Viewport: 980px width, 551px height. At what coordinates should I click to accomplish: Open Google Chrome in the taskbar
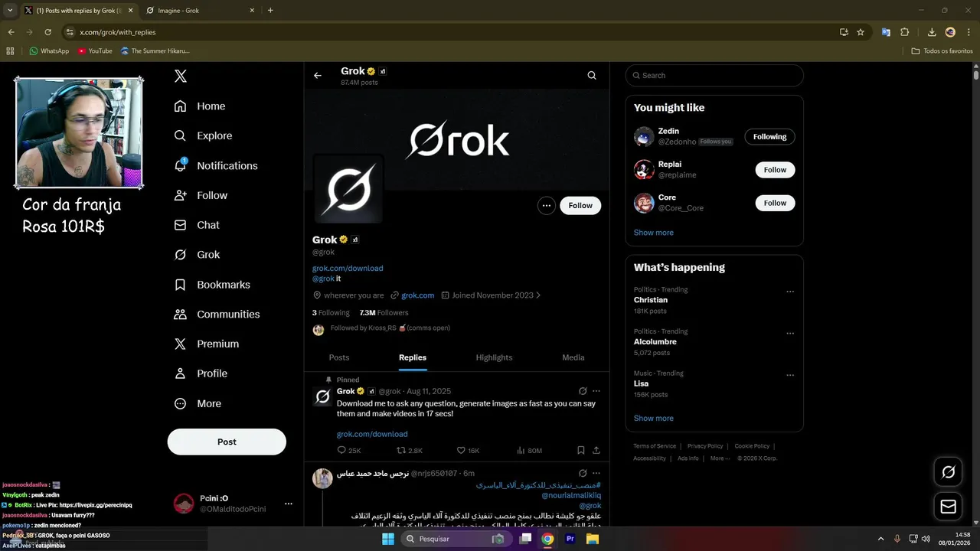(x=547, y=539)
